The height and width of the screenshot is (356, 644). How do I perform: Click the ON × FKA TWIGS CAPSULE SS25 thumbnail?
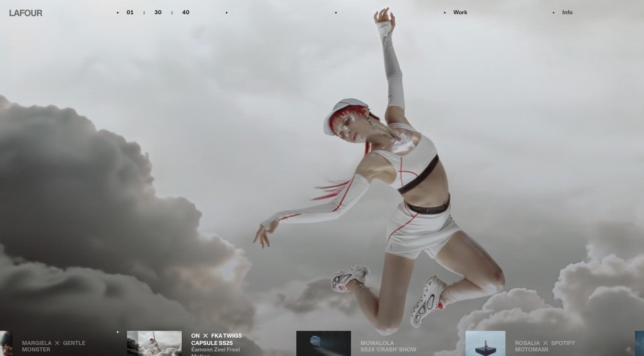(x=155, y=343)
